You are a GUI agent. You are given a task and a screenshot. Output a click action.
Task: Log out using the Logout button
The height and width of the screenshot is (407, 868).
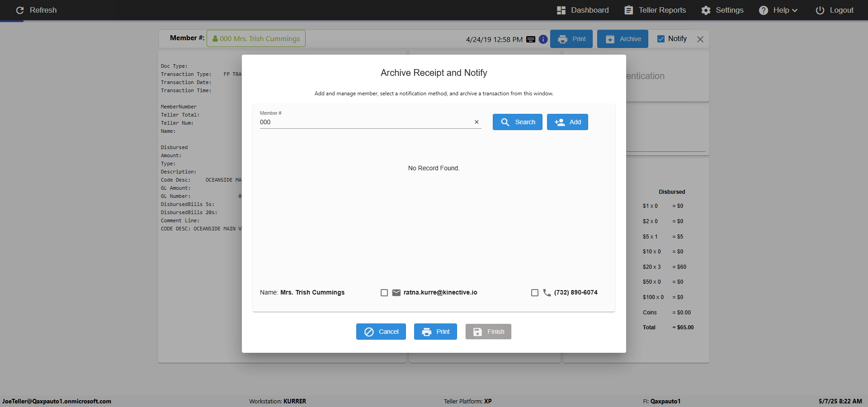tap(834, 10)
